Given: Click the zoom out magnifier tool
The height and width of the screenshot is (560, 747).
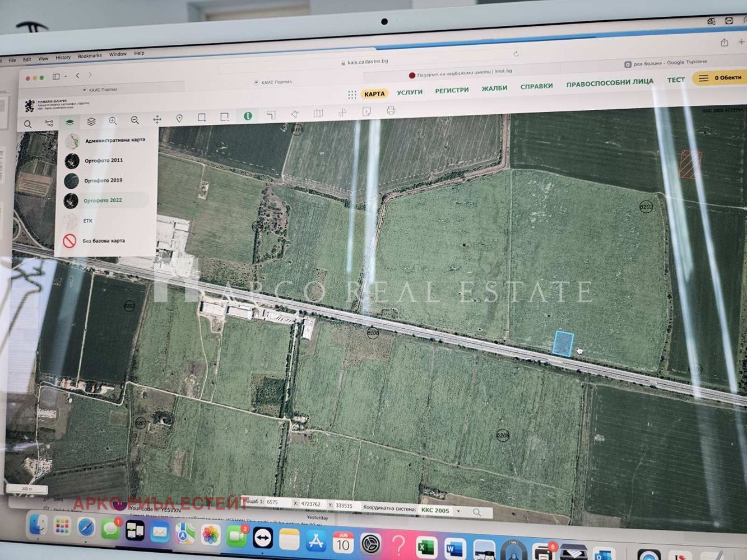Looking at the screenshot, I should coord(135,120).
